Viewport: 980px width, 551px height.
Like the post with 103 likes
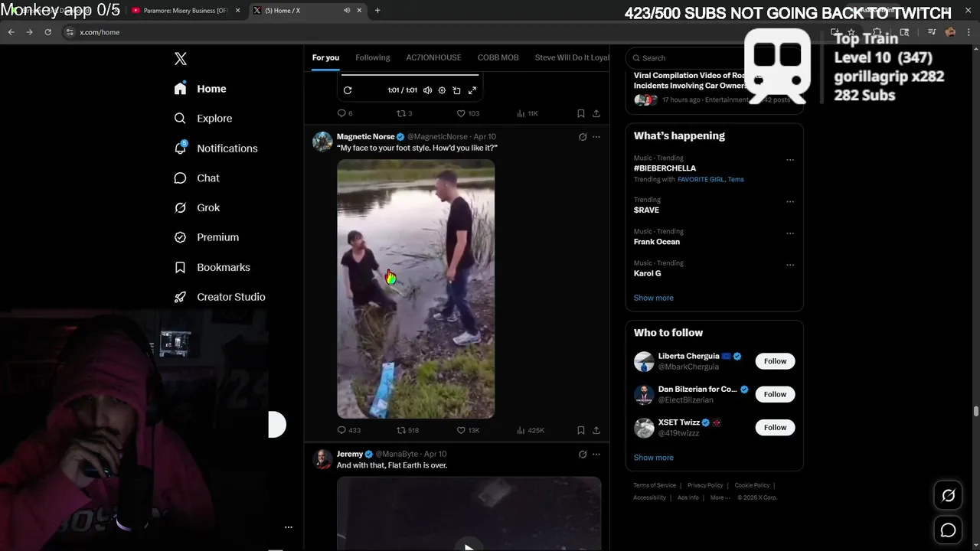point(468,113)
